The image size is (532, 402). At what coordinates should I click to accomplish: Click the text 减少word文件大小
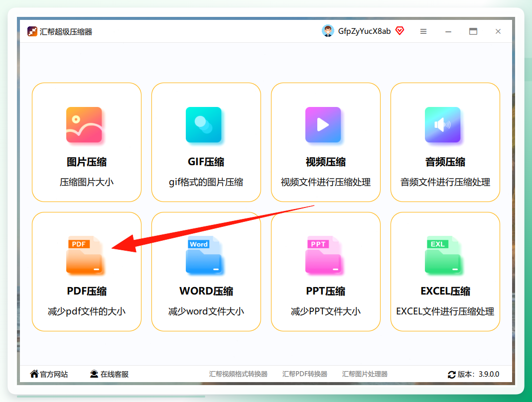pos(206,311)
